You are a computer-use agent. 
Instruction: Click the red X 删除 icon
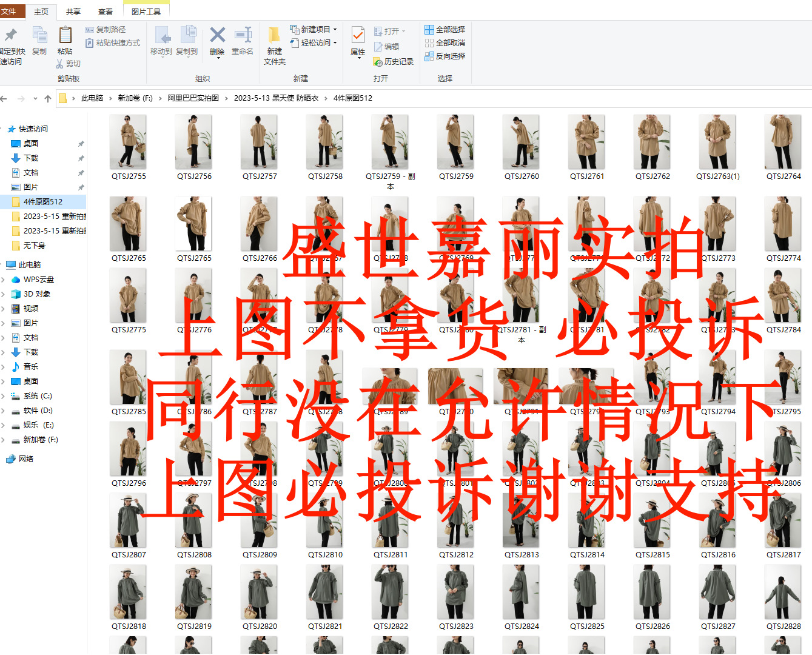(217, 35)
